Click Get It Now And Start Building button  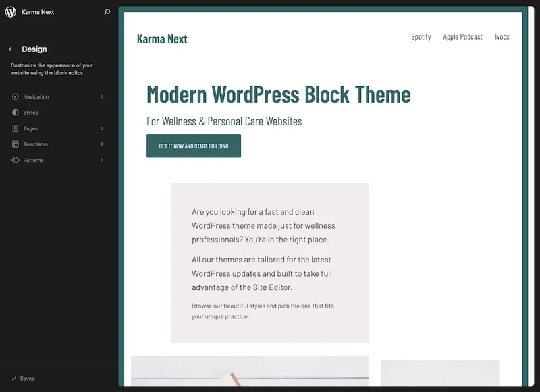pos(194,146)
